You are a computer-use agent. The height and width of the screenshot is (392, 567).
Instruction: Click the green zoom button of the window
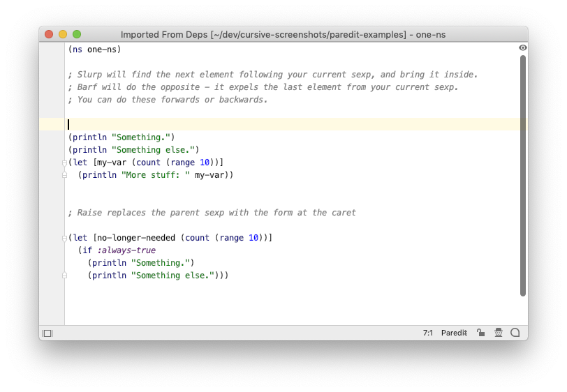77,34
